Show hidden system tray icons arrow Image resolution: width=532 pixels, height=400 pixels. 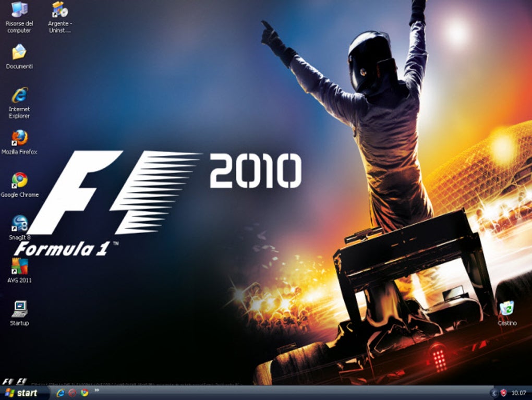(494, 393)
